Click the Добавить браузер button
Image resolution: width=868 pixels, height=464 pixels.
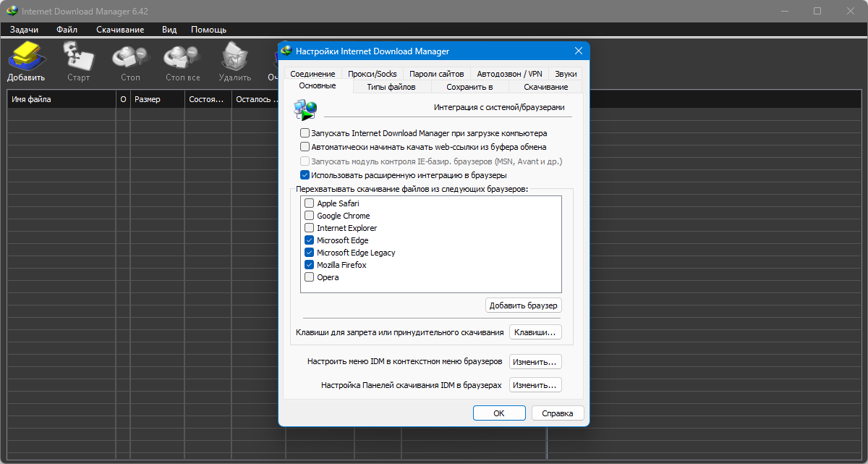click(523, 305)
